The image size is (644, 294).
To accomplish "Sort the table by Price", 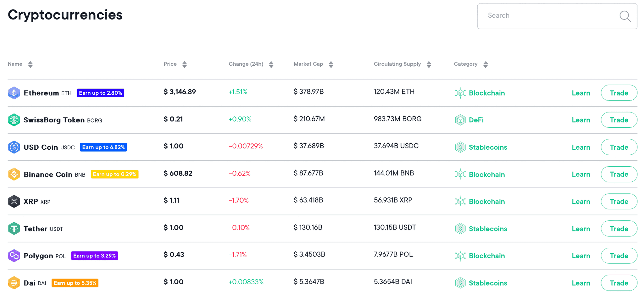I will [185, 64].
